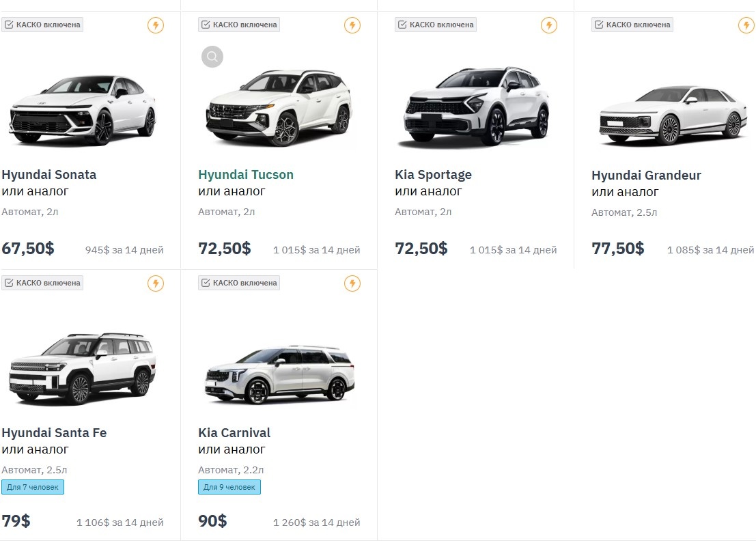
Task: Open the magnifier zoom icon on Tucson photo
Action: click(212, 57)
